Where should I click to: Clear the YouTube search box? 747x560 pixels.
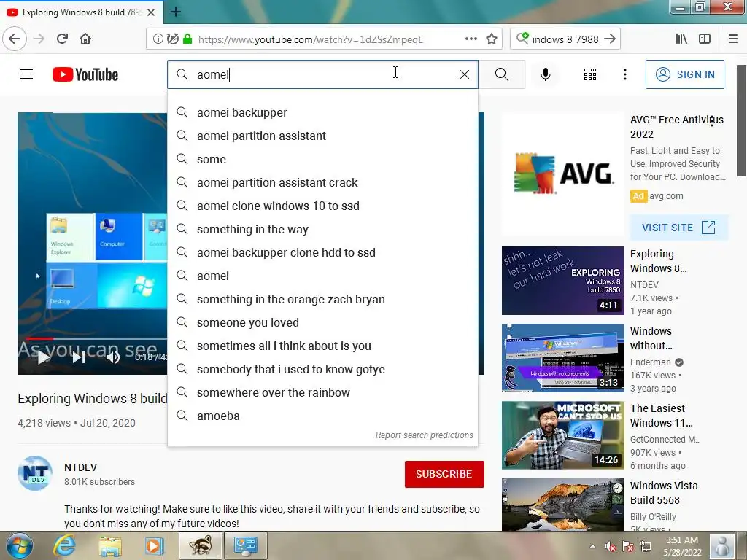point(465,74)
